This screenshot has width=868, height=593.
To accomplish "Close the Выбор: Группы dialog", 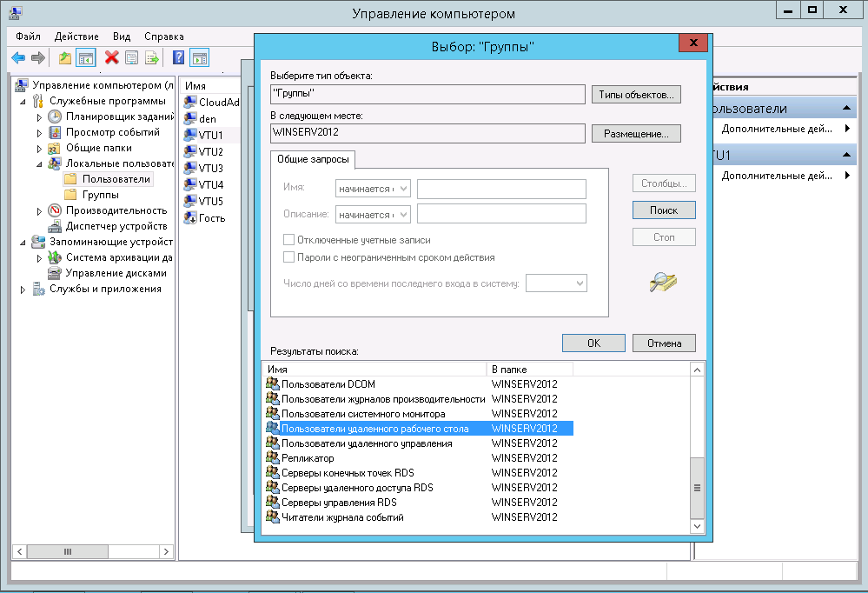I will coord(693,43).
